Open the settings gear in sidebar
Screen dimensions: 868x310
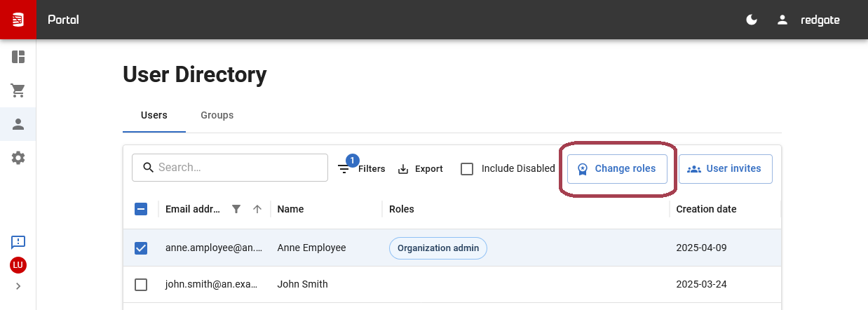click(18, 159)
